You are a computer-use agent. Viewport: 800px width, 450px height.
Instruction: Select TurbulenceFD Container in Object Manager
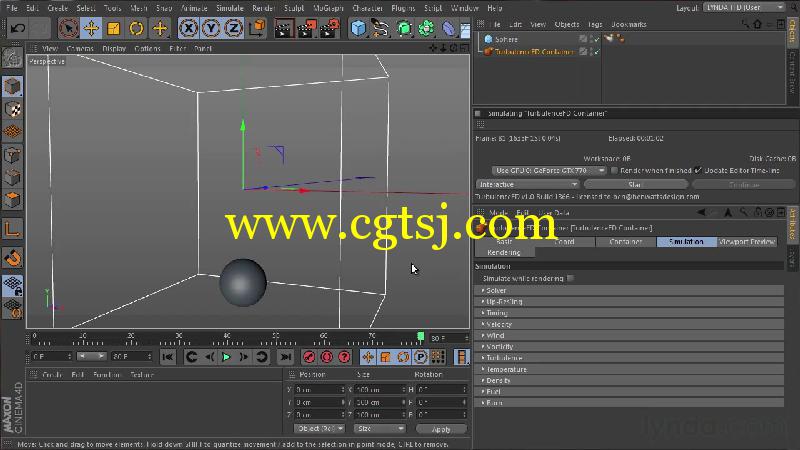coord(534,52)
